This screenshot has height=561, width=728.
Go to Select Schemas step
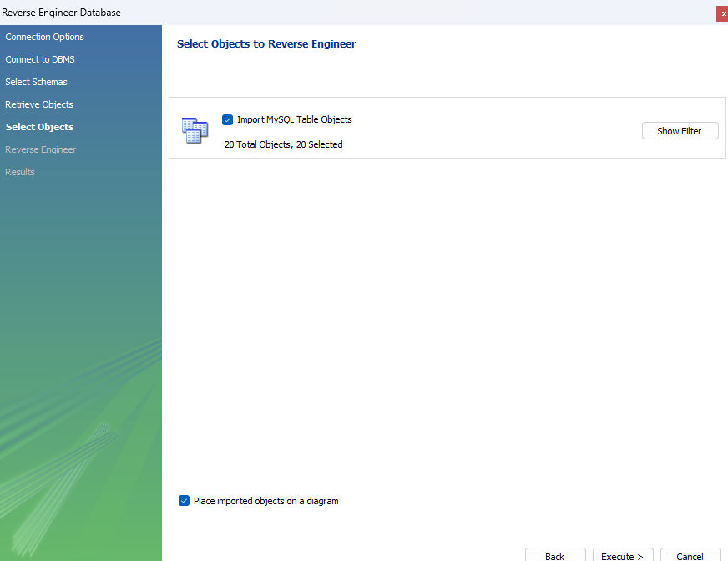[x=36, y=82]
